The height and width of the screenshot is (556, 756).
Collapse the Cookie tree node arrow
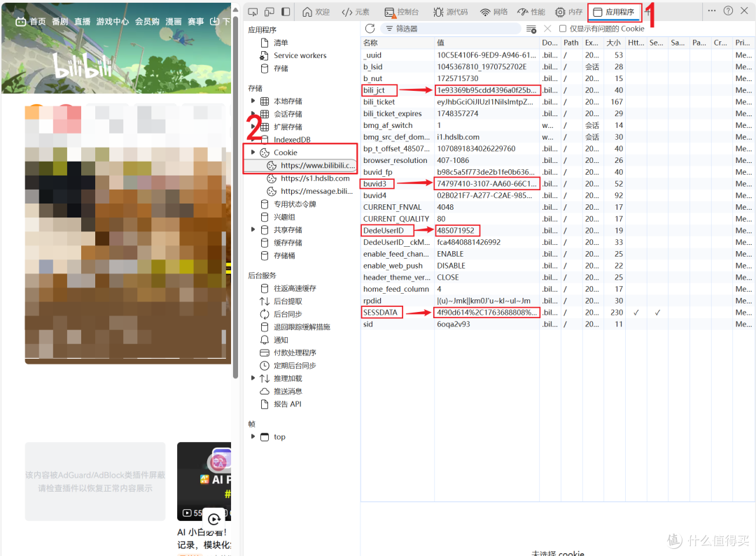[253, 152]
